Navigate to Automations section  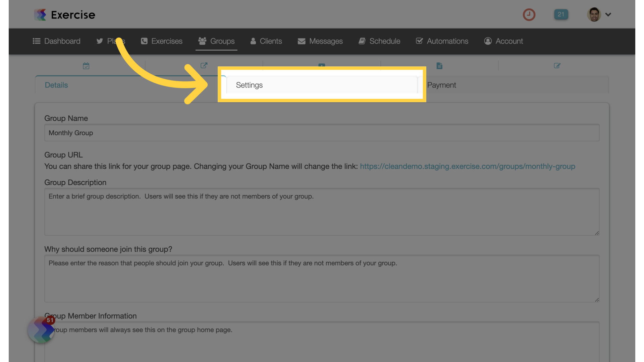pos(442,41)
